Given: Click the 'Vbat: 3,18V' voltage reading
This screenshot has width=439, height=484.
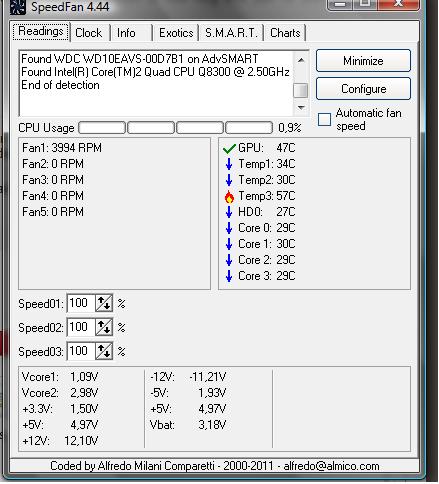Looking at the screenshot, I should click(x=188, y=425).
